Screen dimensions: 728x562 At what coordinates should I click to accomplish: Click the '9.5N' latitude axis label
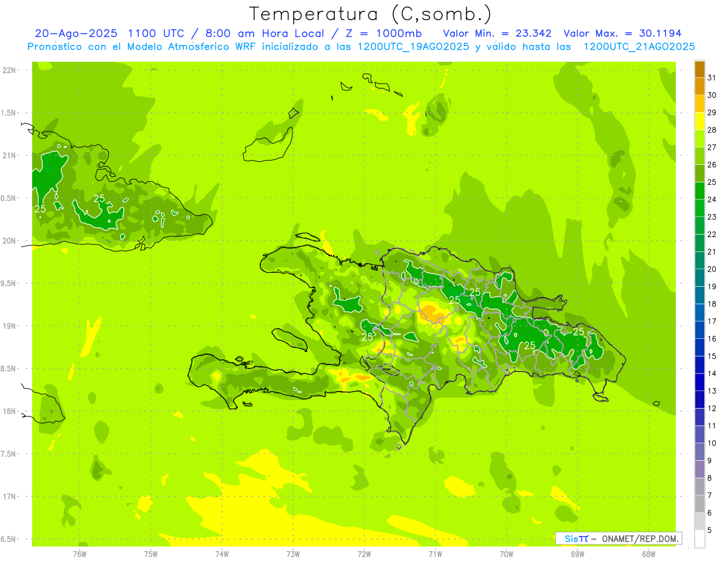9,284
